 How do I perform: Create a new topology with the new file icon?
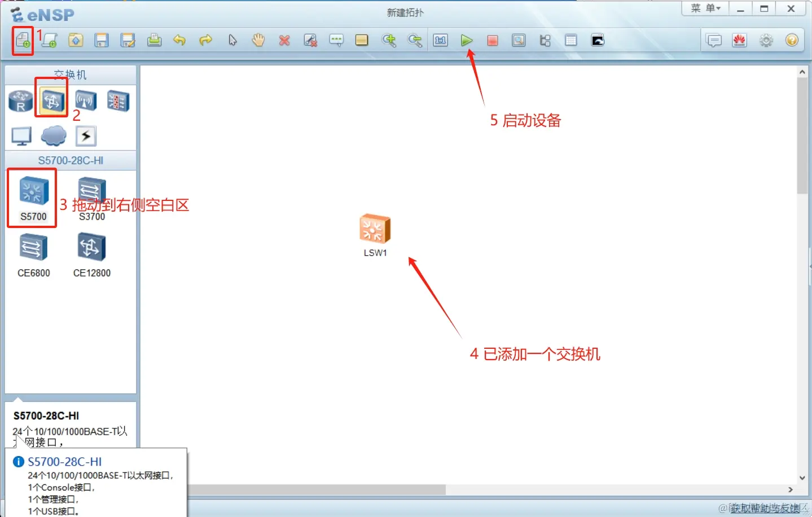point(23,40)
